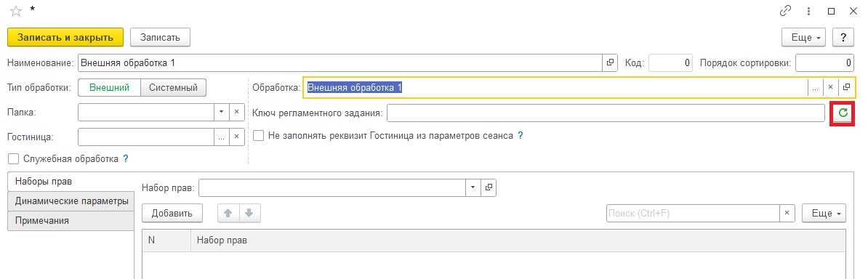The width and height of the screenshot is (868, 279).
Task: Focus the Наименование input field
Action: tap(340, 63)
